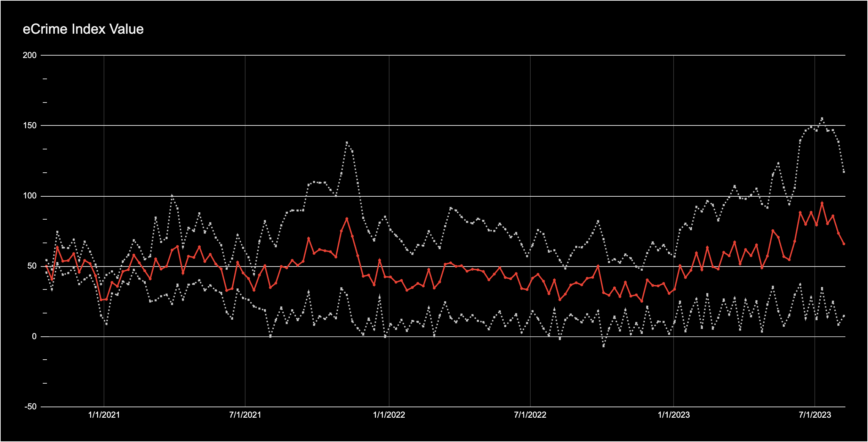Image resolution: width=868 pixels, height=442 pixels.
Task: Click the first red data point at 50
Action: (x=46, y=266)
